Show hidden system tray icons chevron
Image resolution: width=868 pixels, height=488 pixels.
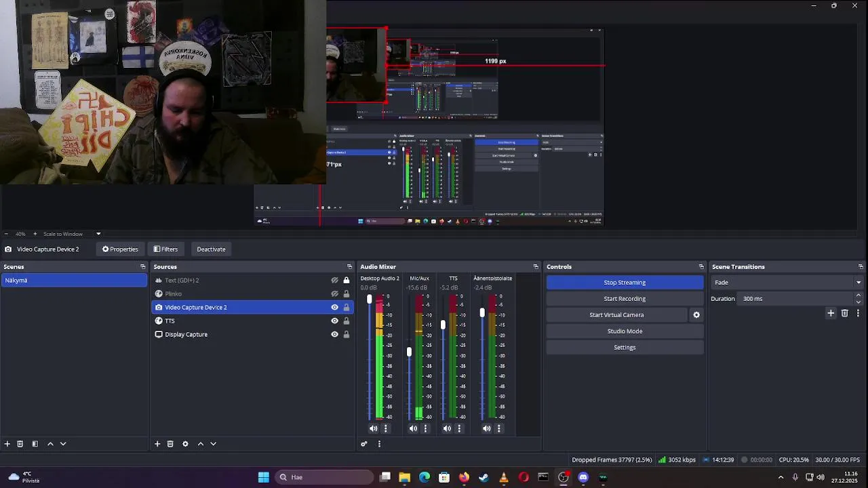pos(781,477)
